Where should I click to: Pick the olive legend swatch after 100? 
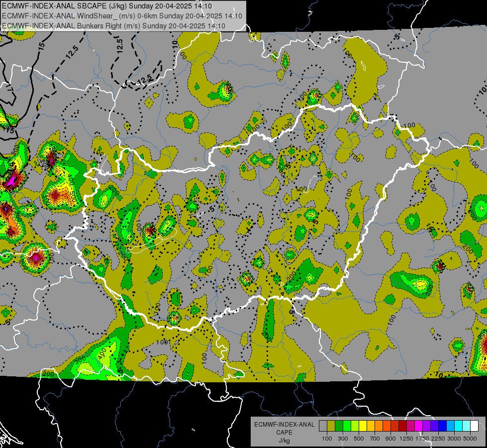coord(331,426)
